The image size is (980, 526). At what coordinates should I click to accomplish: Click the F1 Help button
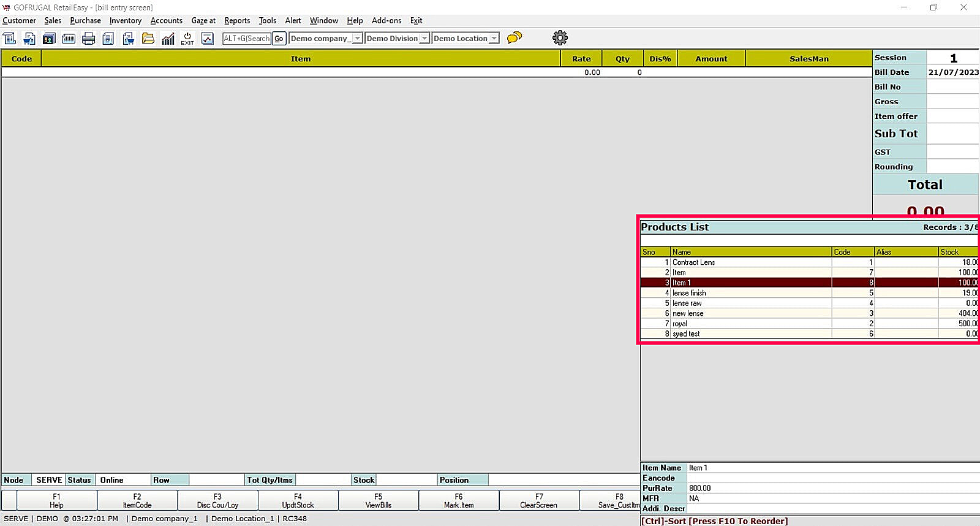click(56, 501)
